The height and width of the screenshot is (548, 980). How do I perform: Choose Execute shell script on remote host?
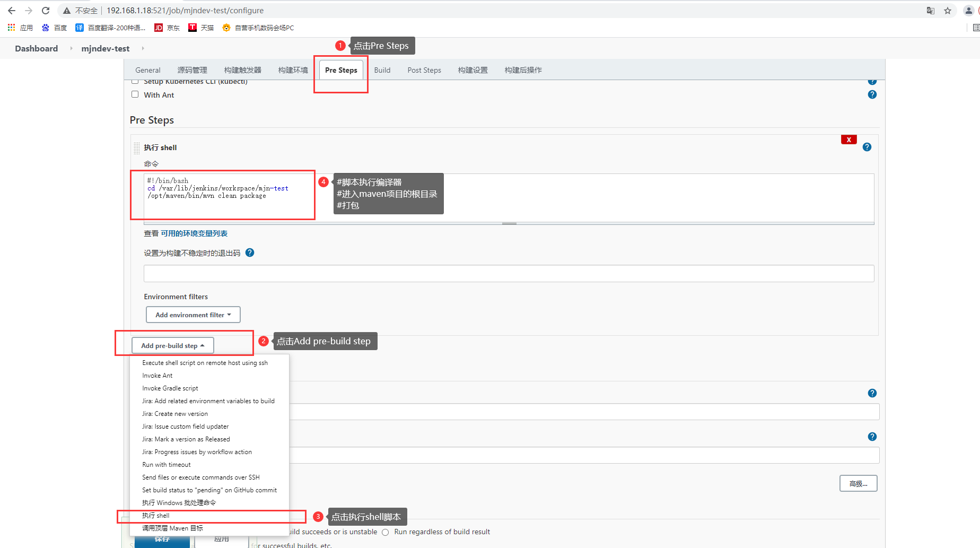[209, 363]
